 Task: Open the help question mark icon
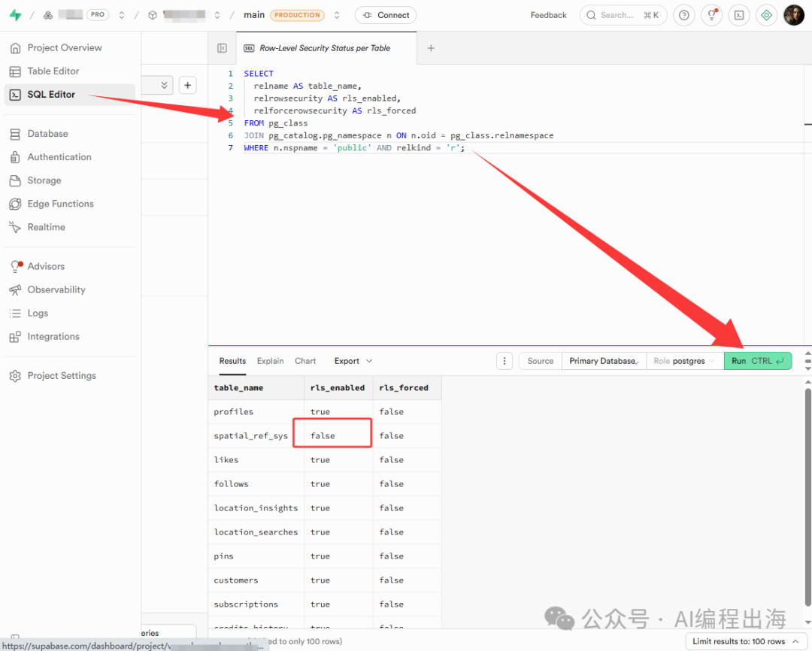(x=683, y=15)
